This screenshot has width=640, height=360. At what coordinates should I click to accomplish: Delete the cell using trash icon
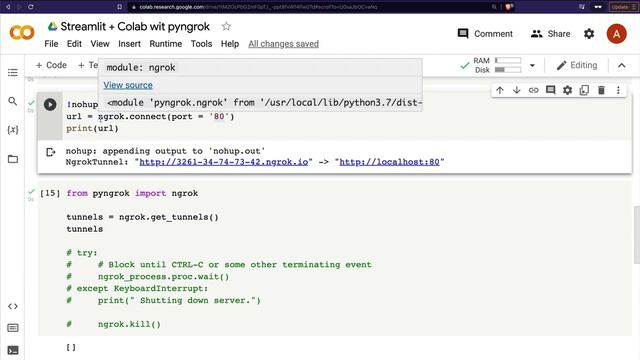(601, 90)
